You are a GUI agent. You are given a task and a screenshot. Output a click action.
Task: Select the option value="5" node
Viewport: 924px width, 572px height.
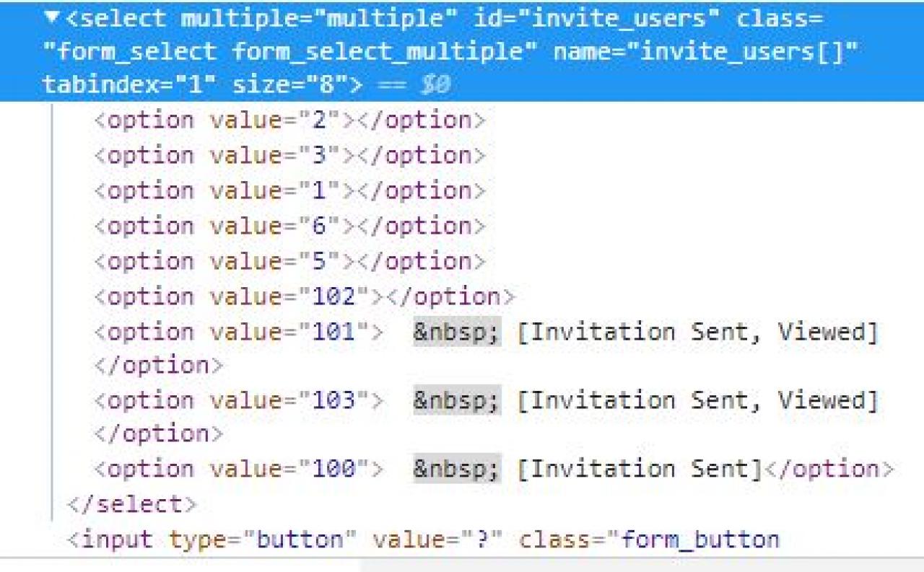pyautogui.click(x=289, y=260)
